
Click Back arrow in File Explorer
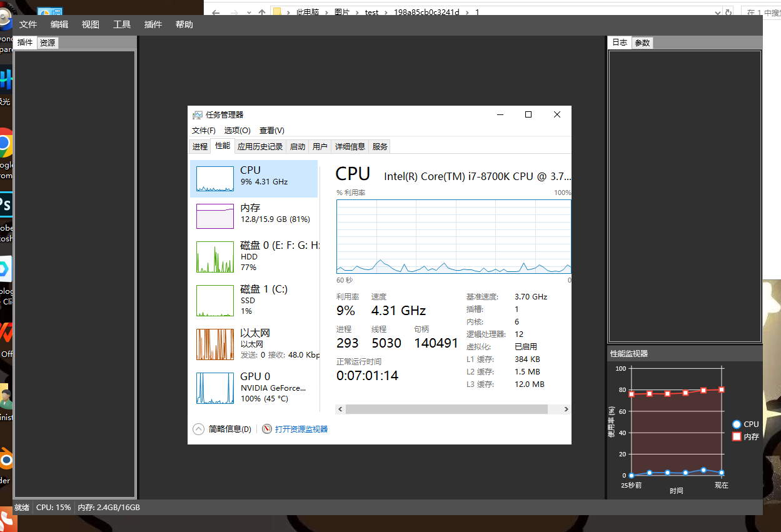click(216, 12)
